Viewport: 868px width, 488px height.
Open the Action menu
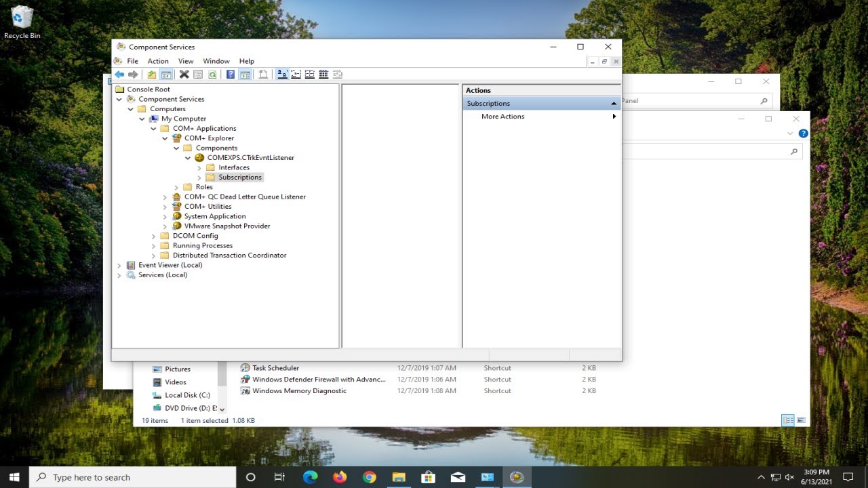(158, 61)
